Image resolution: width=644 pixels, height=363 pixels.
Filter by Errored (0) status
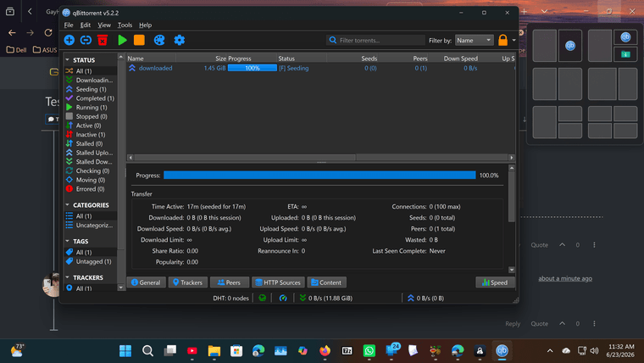[x=91, y=188]
